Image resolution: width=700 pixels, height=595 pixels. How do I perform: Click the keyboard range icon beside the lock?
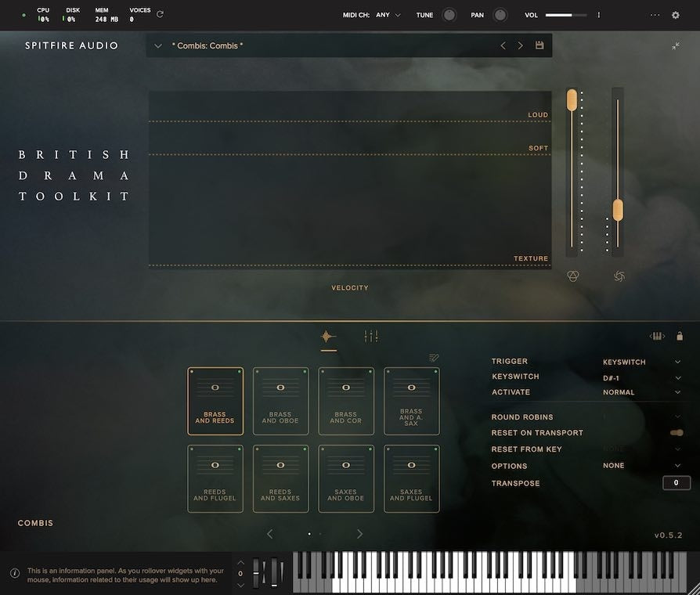(x=657, y=336)
